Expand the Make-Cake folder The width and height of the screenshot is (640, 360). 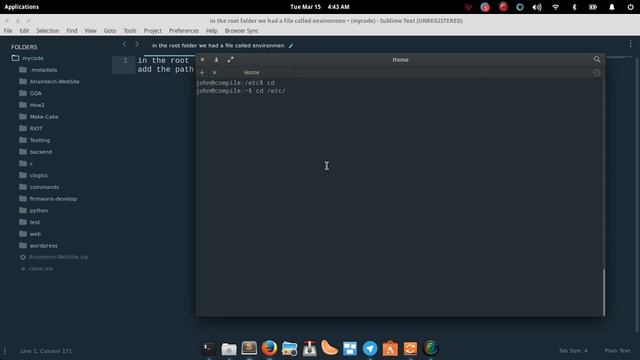pyautogui.click(x=44, y=117)
